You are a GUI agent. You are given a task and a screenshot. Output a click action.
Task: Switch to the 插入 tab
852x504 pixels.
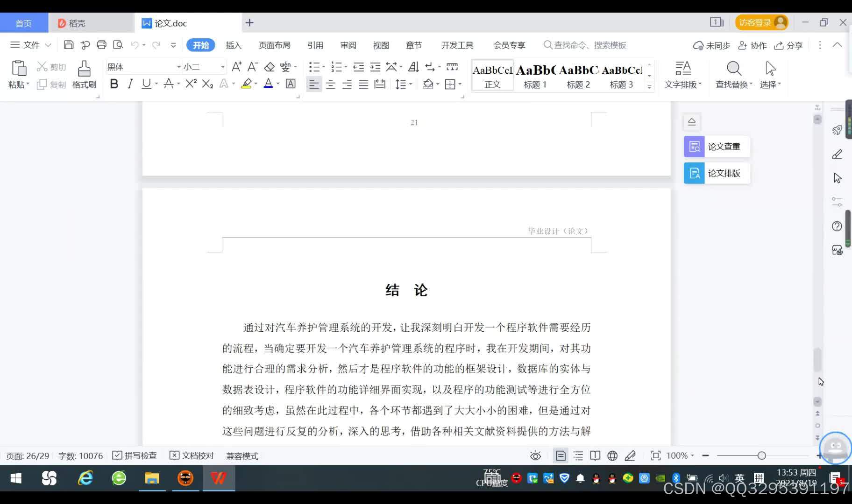(x=234, y=45)
